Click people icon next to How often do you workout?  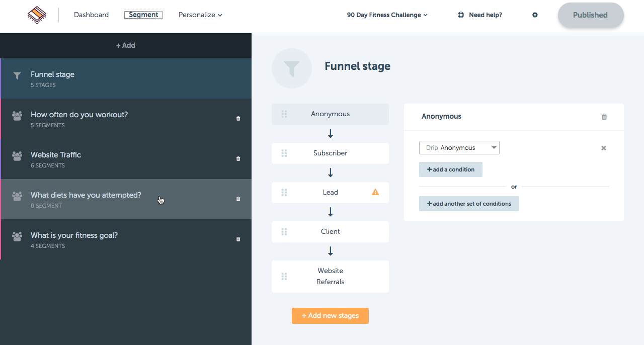tap(17, 116)
